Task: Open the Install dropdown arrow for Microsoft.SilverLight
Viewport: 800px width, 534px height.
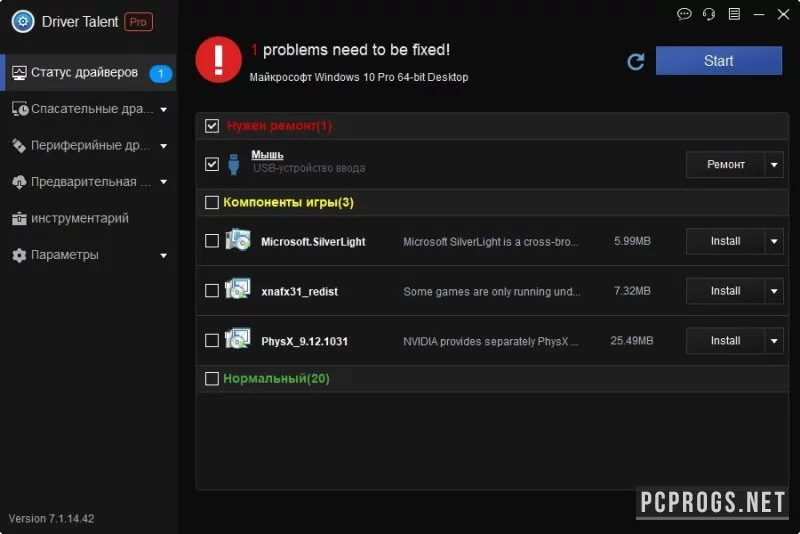Action: coord(774,241)
